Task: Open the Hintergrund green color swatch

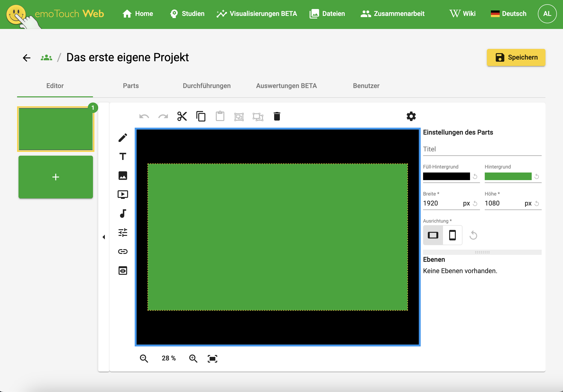Action: click(x=508, y=176)
